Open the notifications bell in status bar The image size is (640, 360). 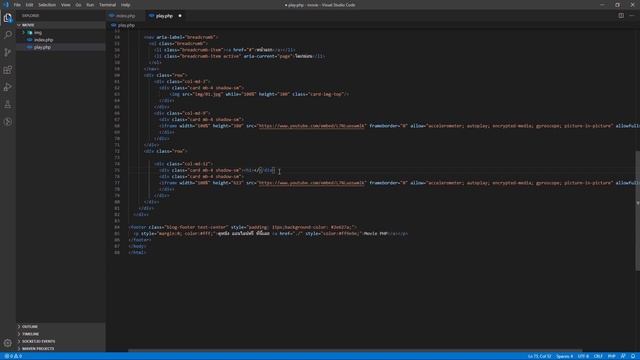coord(633,356)
